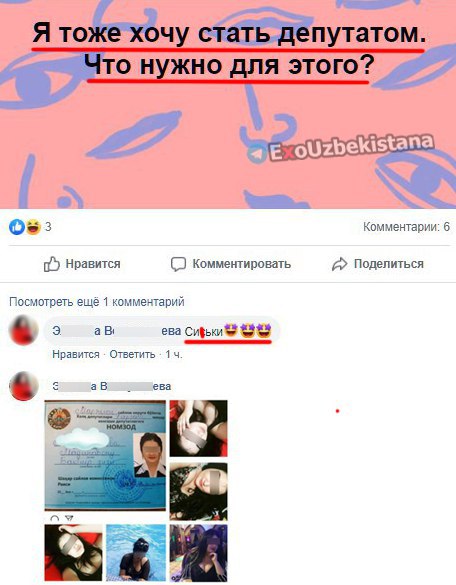Open the swimming pool photo thumbnail

tap(136, 553)
